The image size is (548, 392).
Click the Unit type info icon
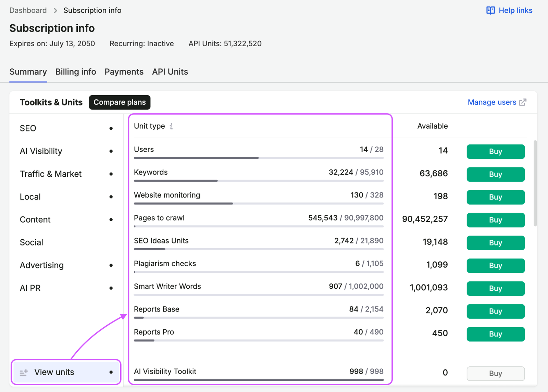tap(171, 126)
